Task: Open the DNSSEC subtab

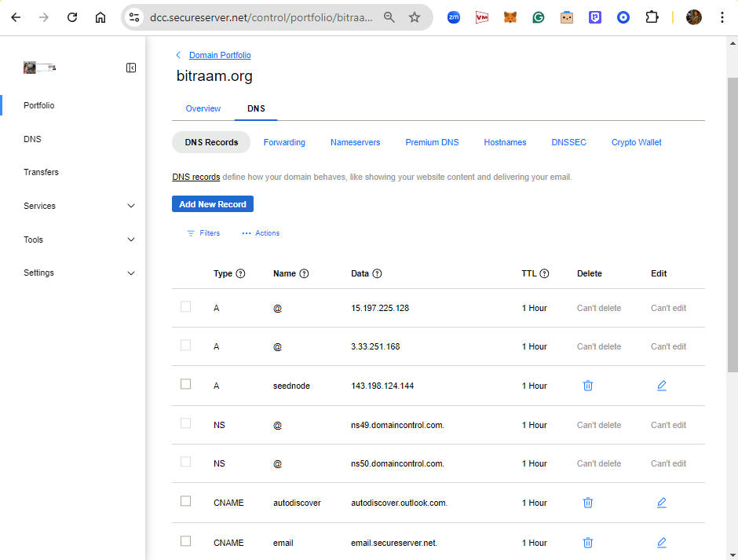Action: point(568,142)
